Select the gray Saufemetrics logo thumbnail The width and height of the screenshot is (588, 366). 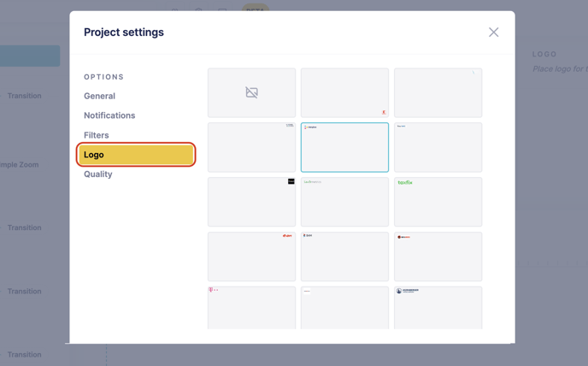[344, 202]
